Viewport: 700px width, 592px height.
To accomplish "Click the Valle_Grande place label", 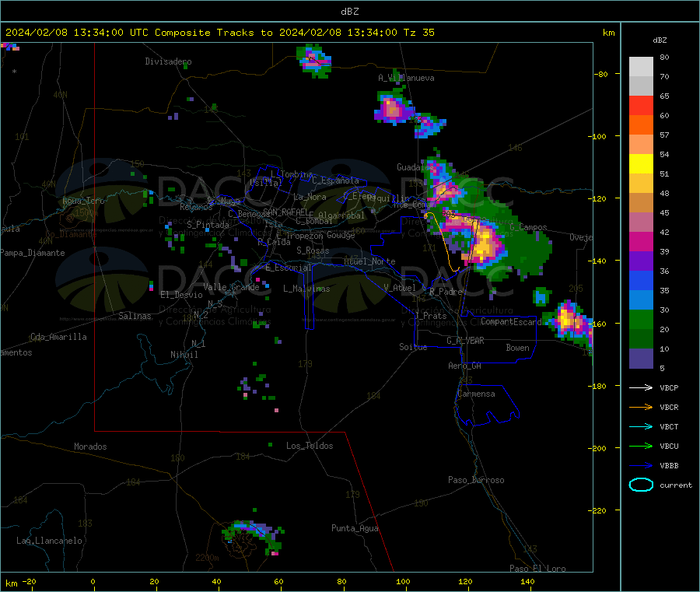I will pyautogui.click(x=231, y=287).
